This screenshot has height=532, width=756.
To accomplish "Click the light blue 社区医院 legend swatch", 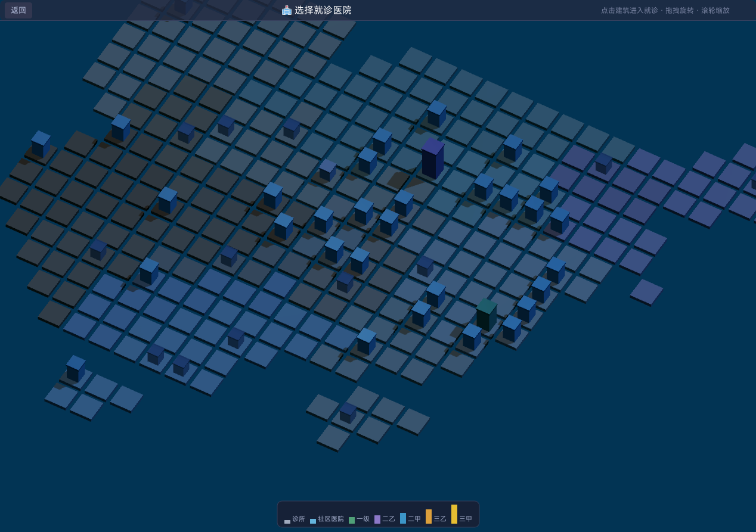I will tap(313, 521).
